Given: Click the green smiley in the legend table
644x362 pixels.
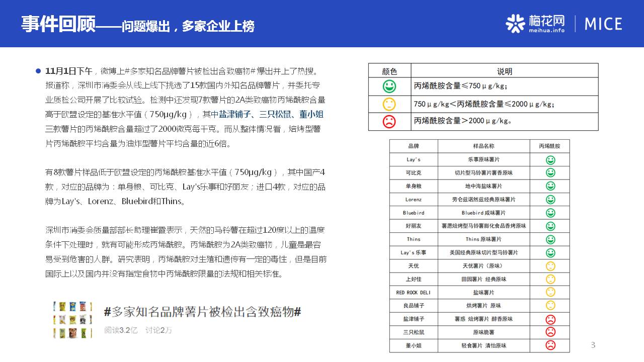Looking at the screenshot, I should click(x=389, y=86).
